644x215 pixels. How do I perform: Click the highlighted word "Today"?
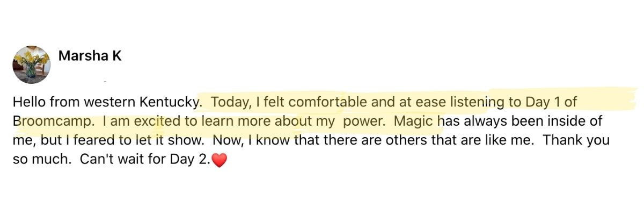click(228, 102)
